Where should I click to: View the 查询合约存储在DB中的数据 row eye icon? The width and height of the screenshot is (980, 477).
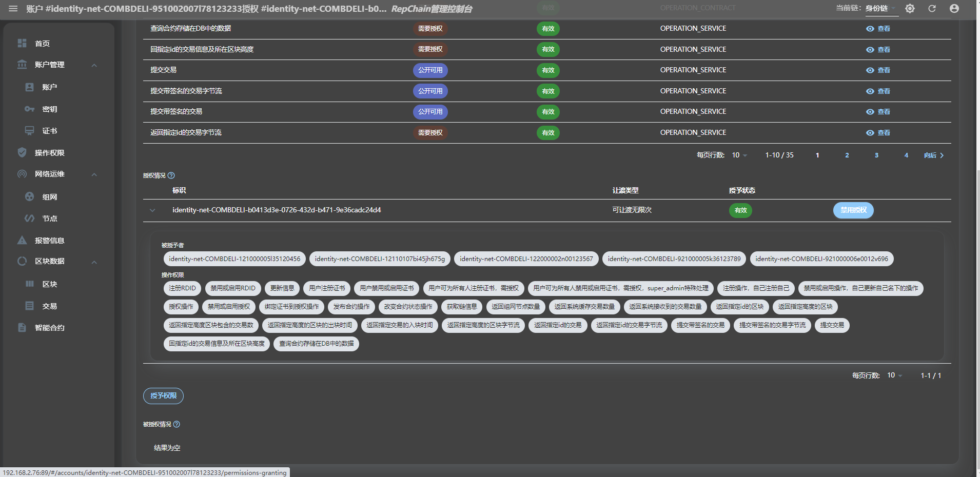click(870, 29)
